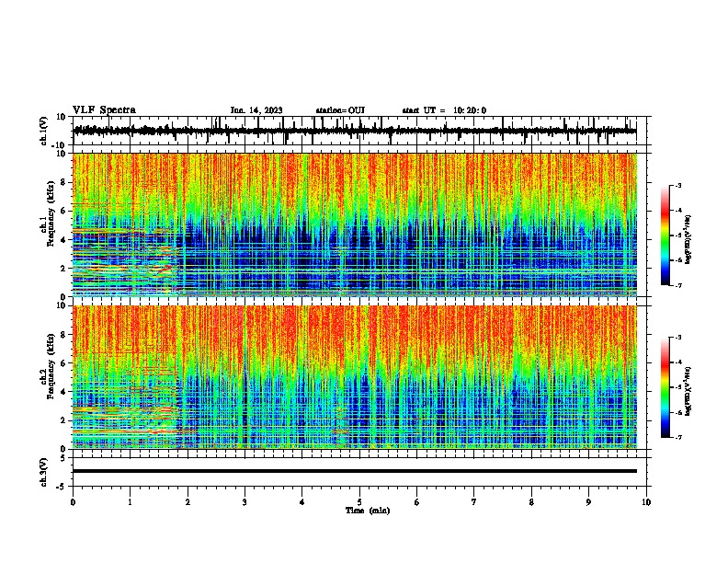Click the "4" kHz tick on ch.2 frequency axis
This screenshot has width=728, height=563.
tap(63, 392)
